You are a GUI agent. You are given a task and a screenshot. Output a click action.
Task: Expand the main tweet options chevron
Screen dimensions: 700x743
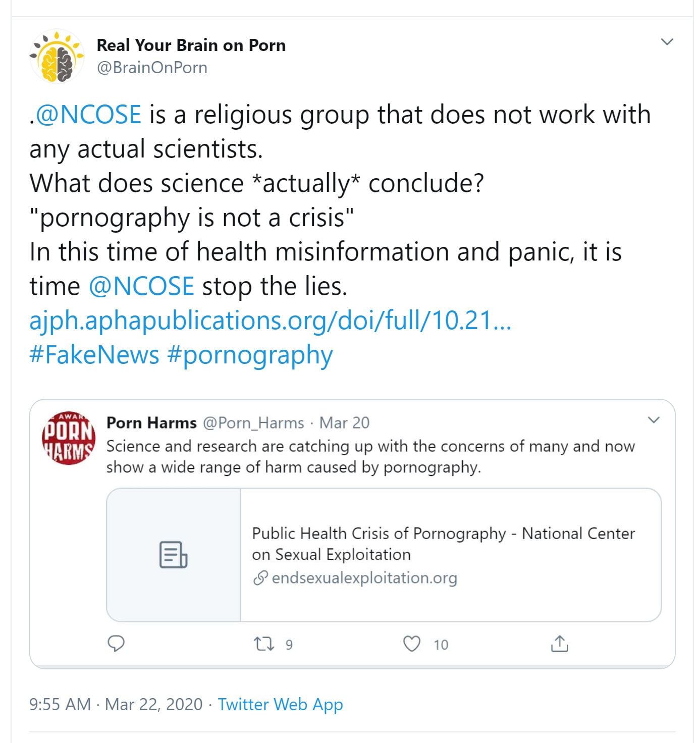667,42
